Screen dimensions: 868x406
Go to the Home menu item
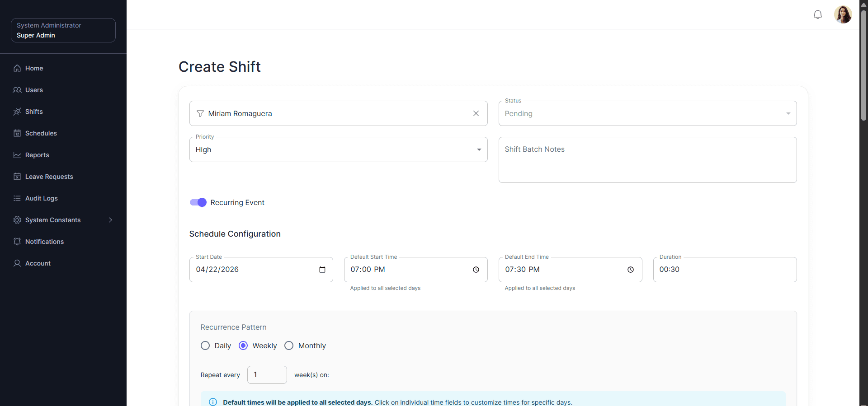pyautogui.click(x=63, y=68)
